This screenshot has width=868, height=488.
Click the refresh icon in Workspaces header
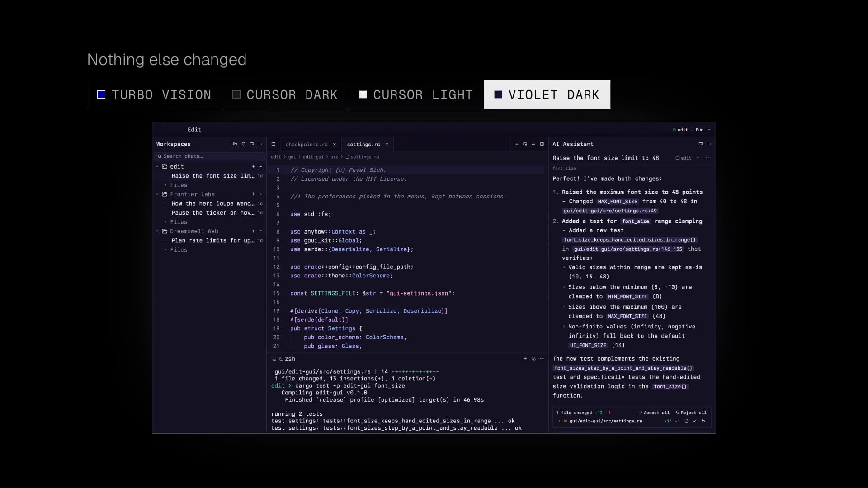click(x=244, y=144)
